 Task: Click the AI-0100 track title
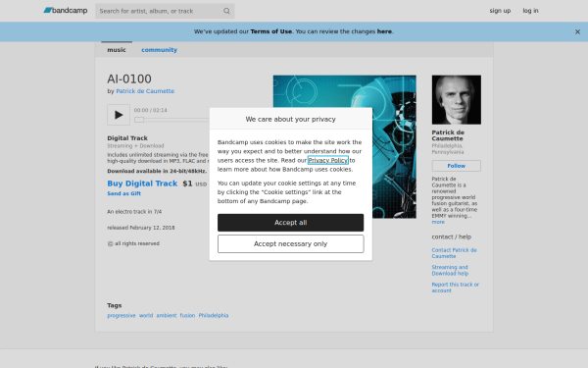point(129,79)
